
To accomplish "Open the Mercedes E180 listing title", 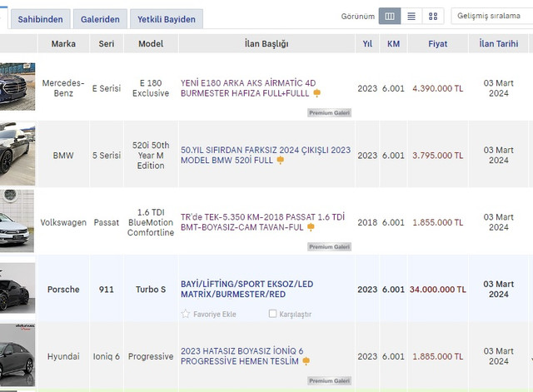I will (x=248, y=88).
